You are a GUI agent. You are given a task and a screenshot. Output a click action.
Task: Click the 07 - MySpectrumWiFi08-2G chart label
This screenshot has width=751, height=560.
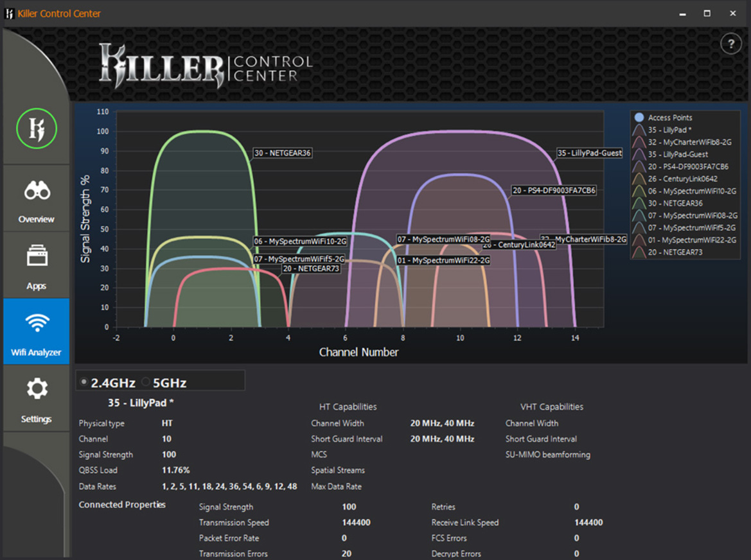tap(443, 240)
